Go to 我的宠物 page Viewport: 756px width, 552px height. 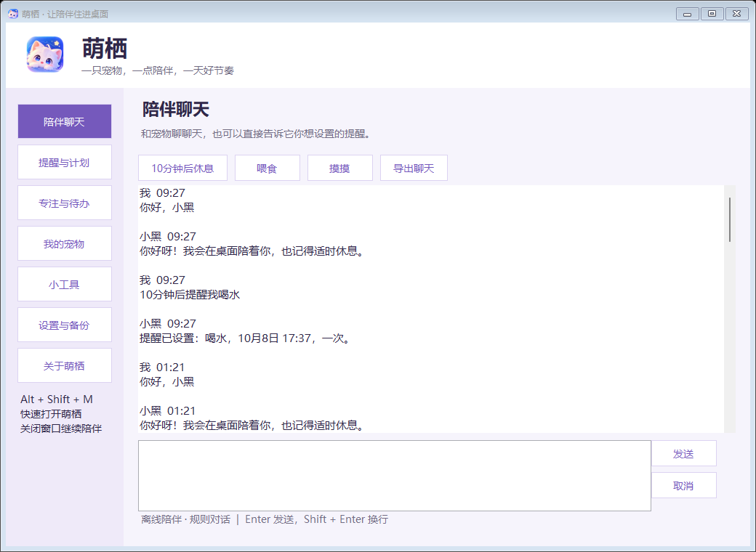(65, 244)
